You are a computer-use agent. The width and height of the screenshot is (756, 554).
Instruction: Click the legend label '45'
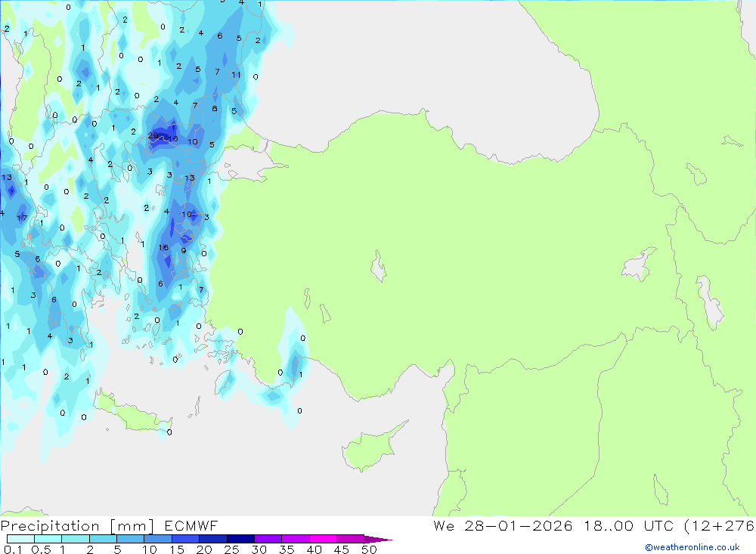342,549
